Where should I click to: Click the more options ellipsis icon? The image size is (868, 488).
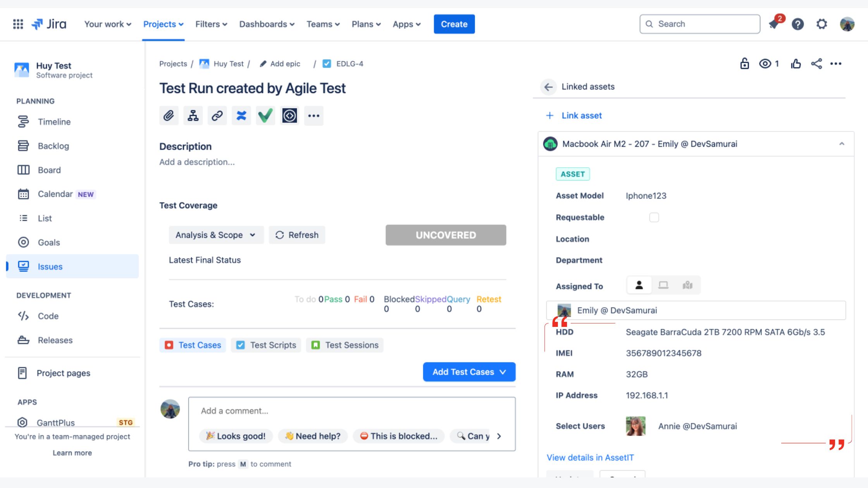(836, 63)
